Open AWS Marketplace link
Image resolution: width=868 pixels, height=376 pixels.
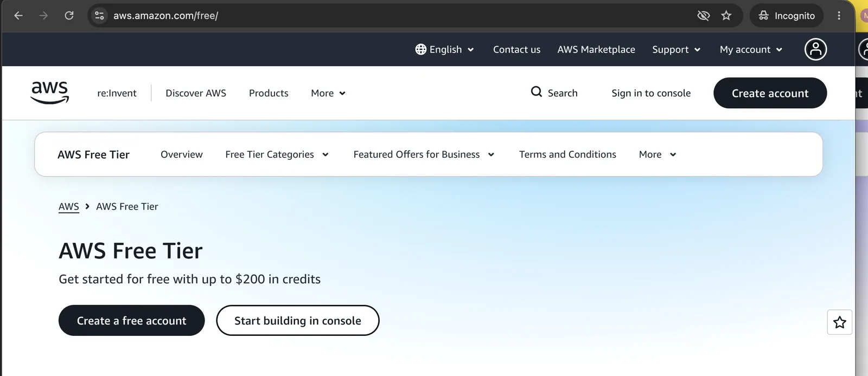click(596, 49)
